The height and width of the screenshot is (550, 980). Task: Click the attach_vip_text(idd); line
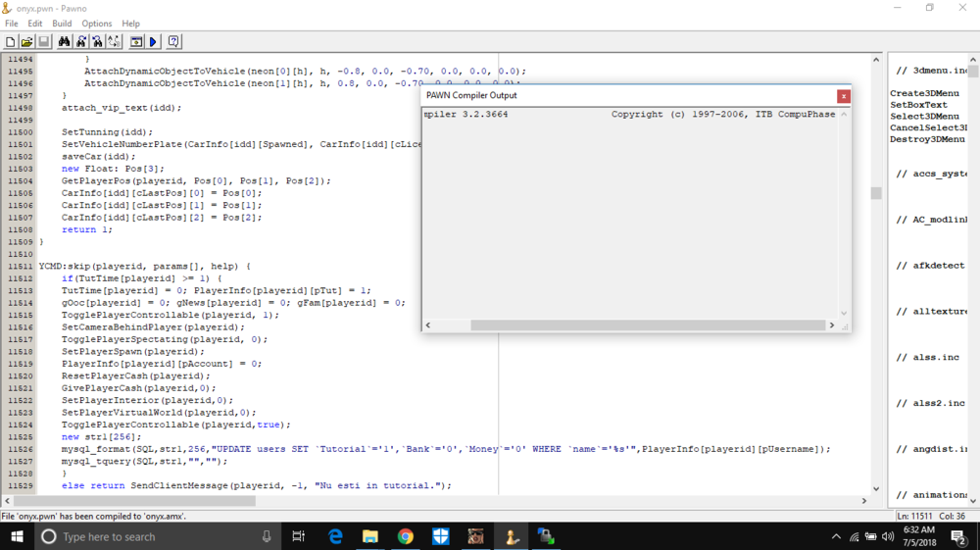coord(122,108)
